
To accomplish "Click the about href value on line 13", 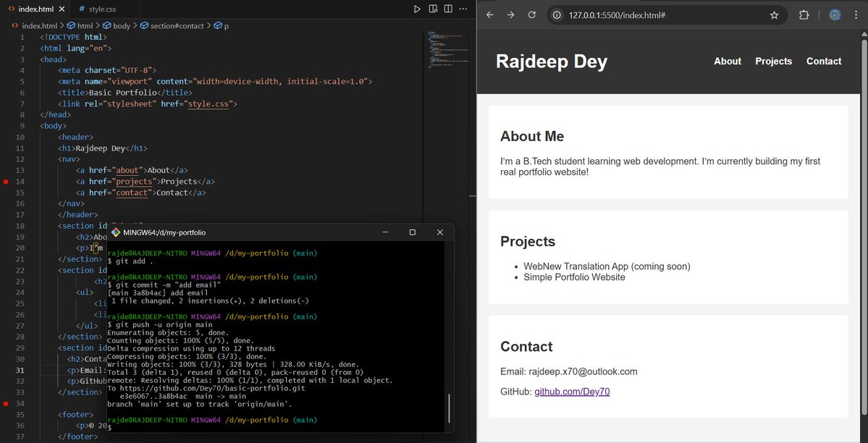I will pyautogui.click(x=127, y=170).
